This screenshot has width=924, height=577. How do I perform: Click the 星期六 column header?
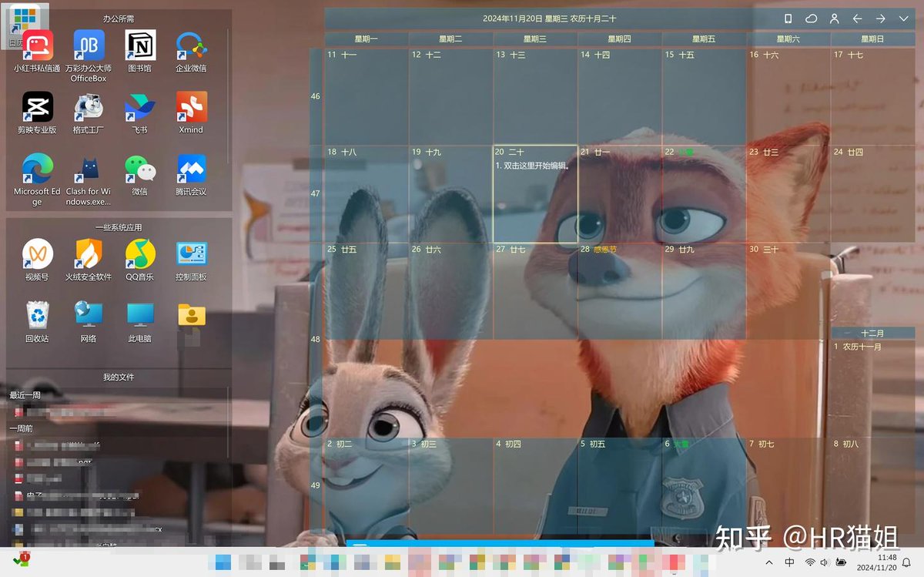[x=788, y=39]
